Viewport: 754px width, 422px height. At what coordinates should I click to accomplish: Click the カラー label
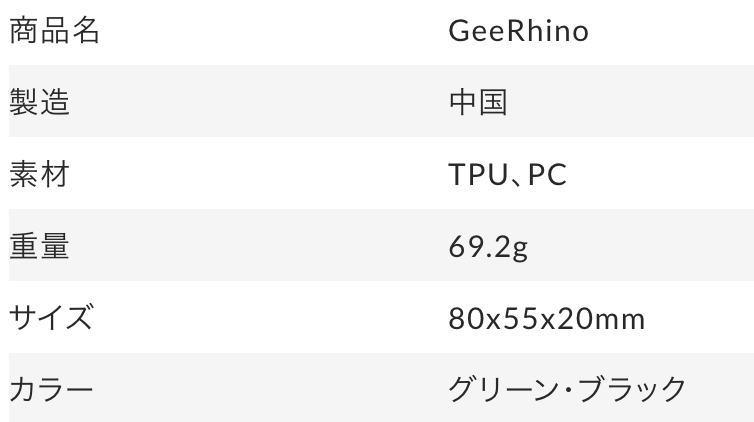51,388
